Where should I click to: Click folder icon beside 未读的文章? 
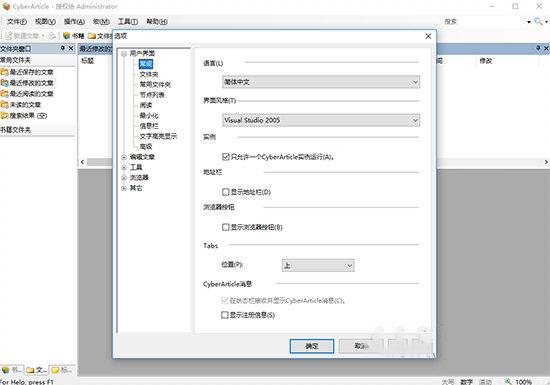click(4, 104)
